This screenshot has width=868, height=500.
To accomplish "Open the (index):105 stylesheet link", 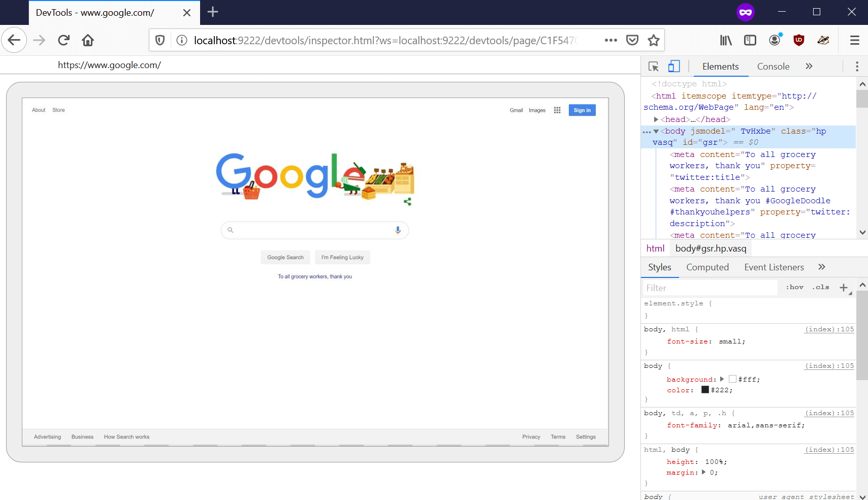I will pos(829,329).
